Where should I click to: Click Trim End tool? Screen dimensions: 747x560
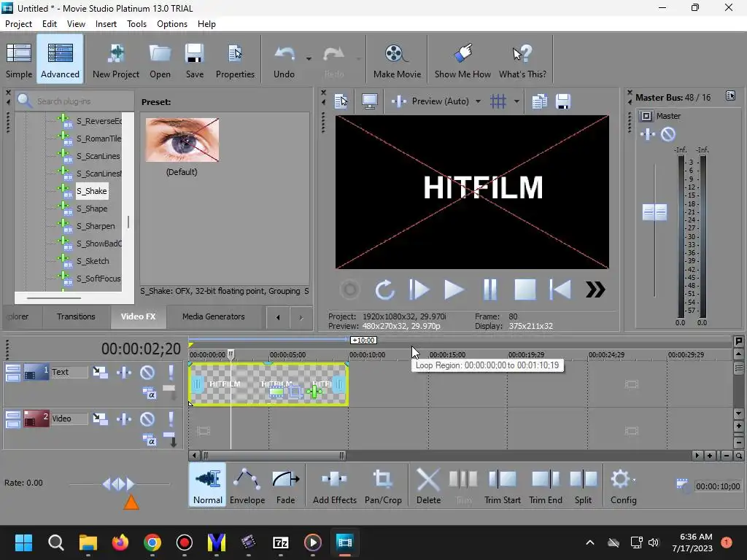[546, 486]
